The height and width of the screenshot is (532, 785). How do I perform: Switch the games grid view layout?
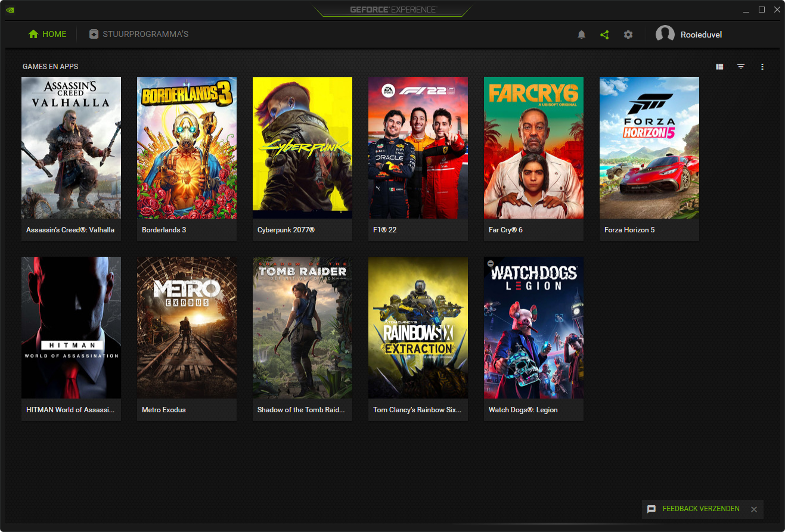(x=719, y=67)
